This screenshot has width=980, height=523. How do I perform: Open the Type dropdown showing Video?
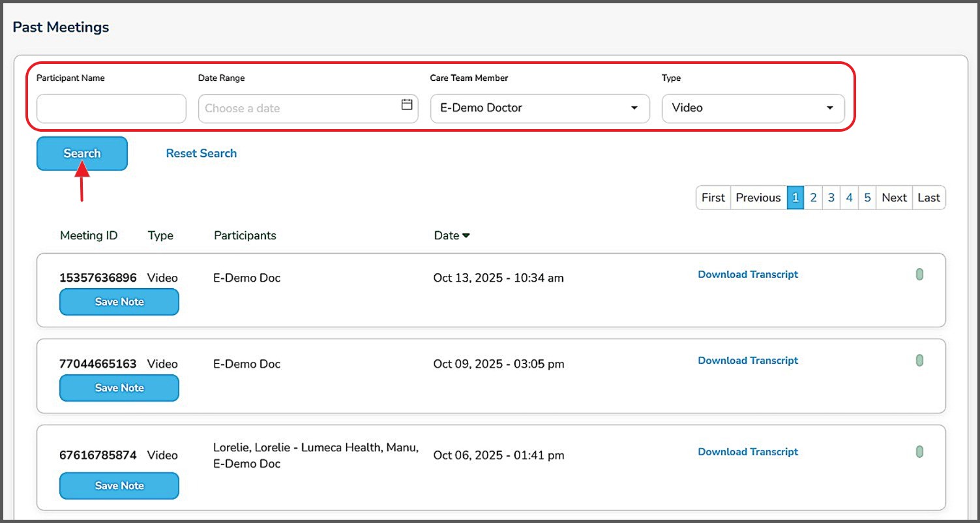[x=752, y=108]
